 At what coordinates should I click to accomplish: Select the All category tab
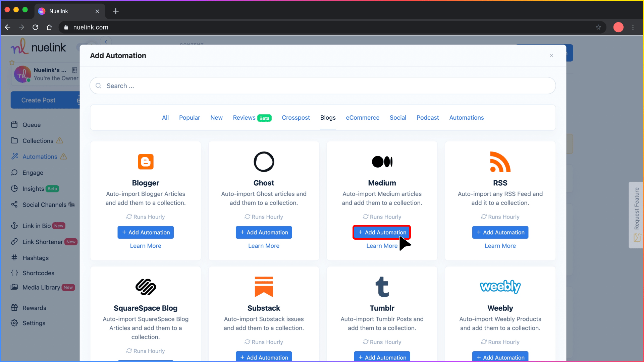point(165,118)
